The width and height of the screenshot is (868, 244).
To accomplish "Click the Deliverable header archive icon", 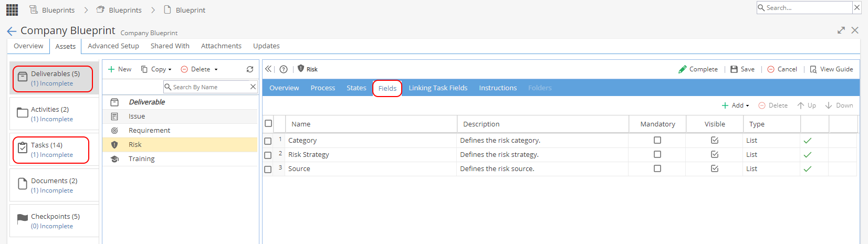I will point(114,102).
